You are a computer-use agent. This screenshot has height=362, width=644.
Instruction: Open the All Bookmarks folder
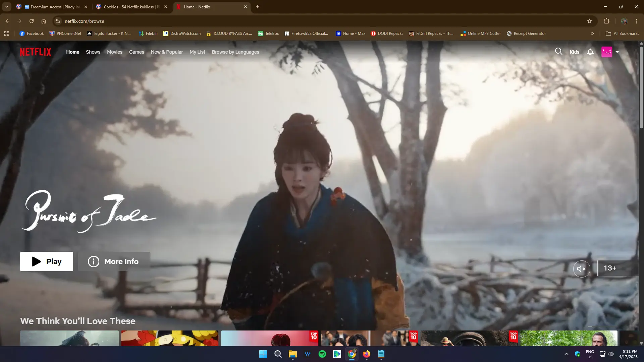pos(623,34)
